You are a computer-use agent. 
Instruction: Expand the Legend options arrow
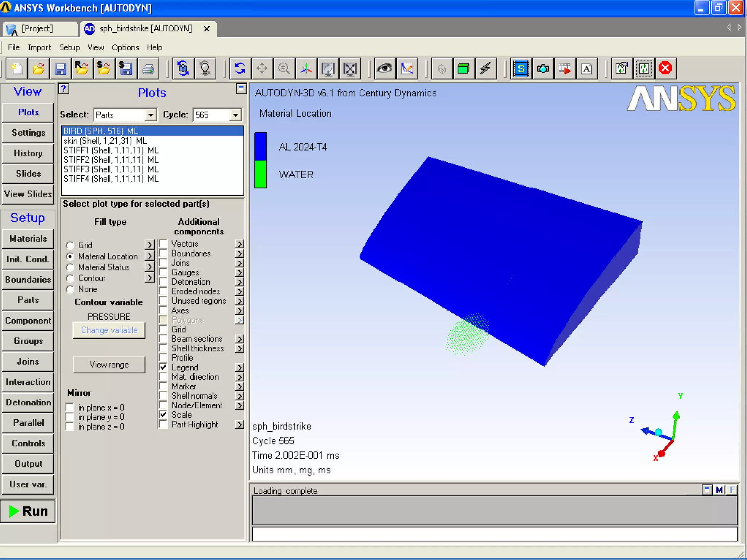(240, 367)
